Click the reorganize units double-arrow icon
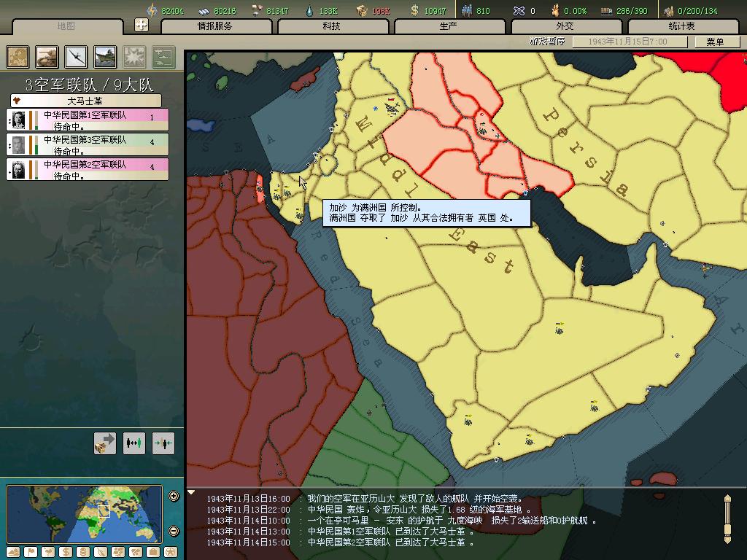Viewport: 747px width, 560px height. (x=134, y=444)
